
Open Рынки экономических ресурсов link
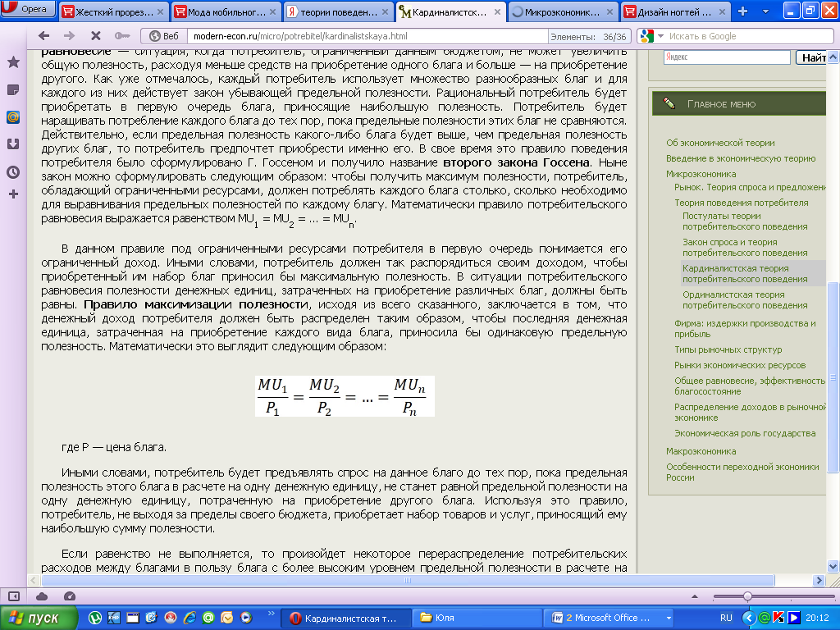[740, 365]
